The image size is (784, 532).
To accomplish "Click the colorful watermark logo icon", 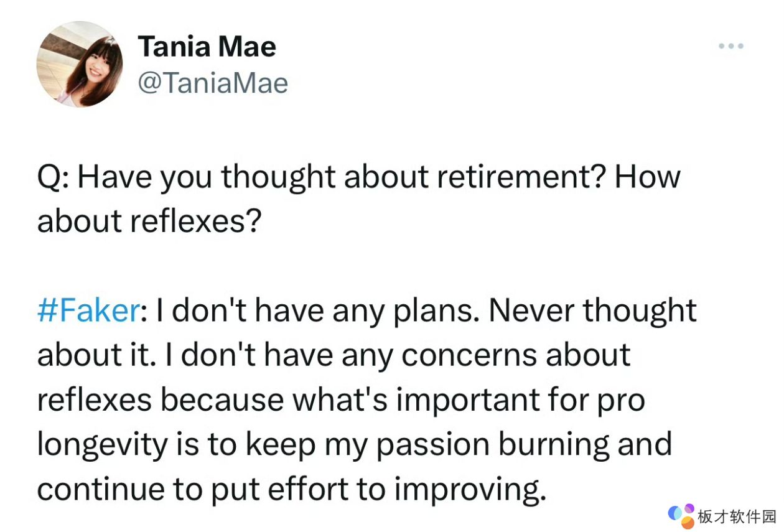I will tap(681, 516).
